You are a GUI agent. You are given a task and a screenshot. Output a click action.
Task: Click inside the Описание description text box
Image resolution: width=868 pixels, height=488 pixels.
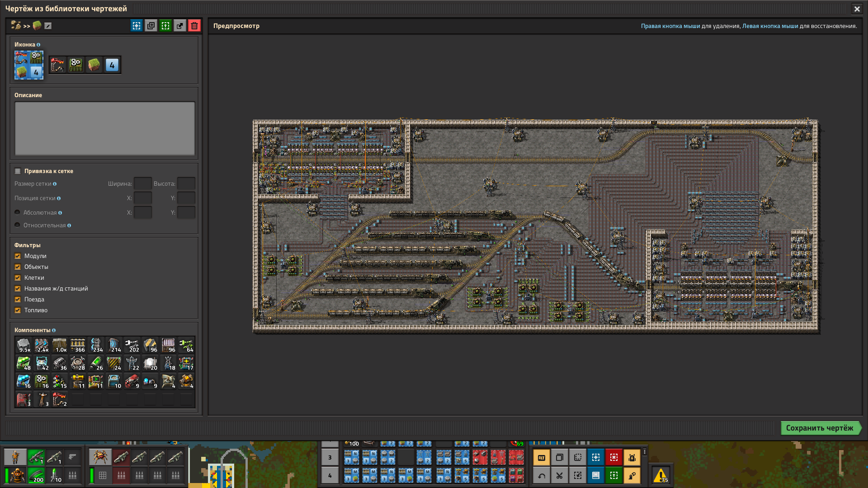(x=105, y=128)
